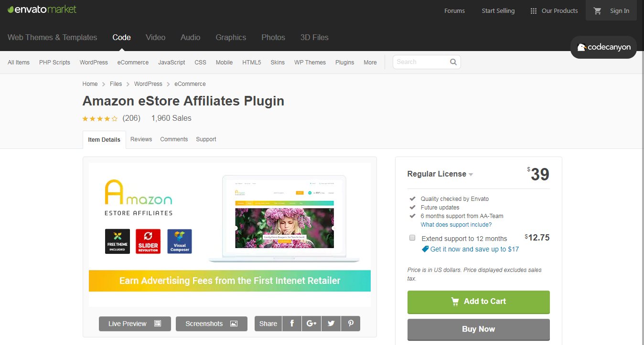Click Sign In
644x345 pixels.
(619, 11)
